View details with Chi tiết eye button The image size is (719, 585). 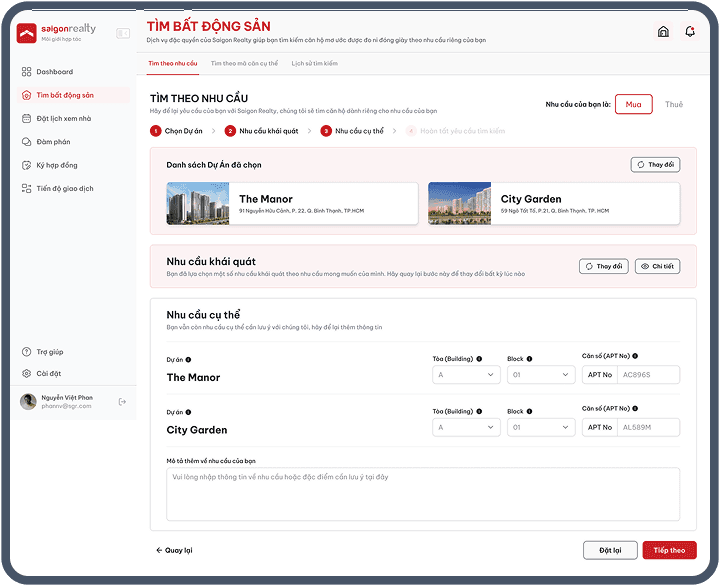657,266
